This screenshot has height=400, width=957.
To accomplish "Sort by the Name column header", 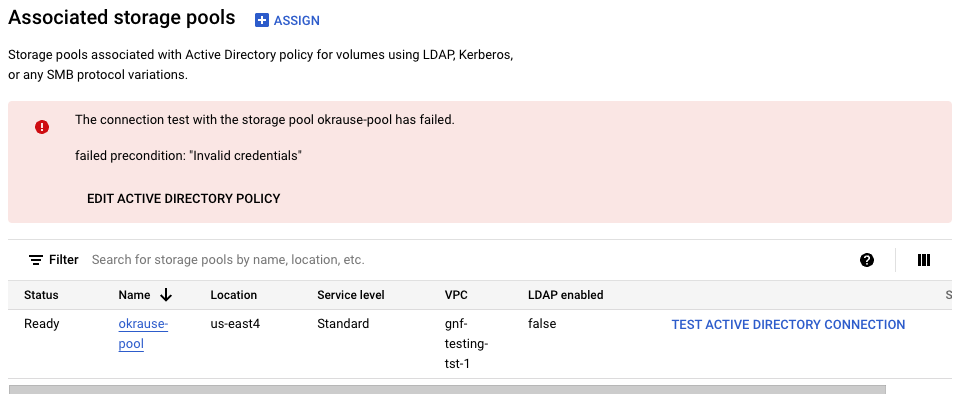I will point(134,295).
